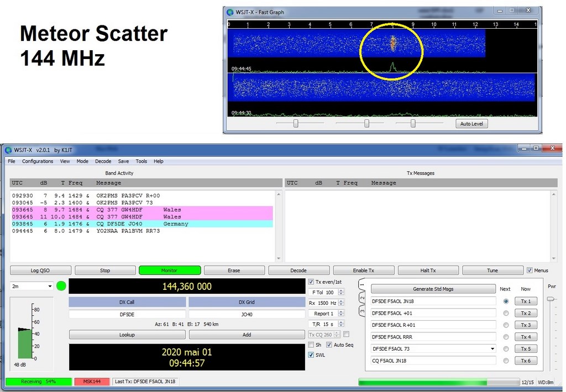The height and width of the screenshot is (392, 566).
Task: Toggle the SWL checkbox
Action: coord(311,355)
